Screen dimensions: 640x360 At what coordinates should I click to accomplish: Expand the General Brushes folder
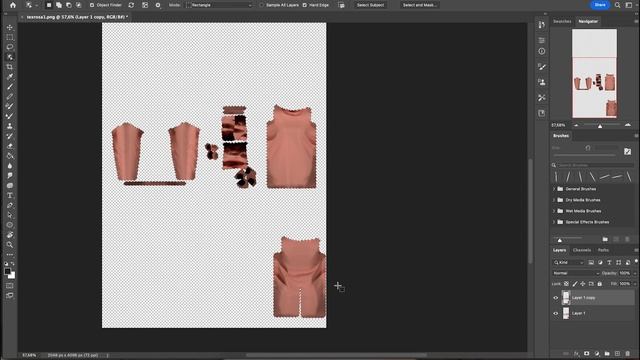point(554,189)
